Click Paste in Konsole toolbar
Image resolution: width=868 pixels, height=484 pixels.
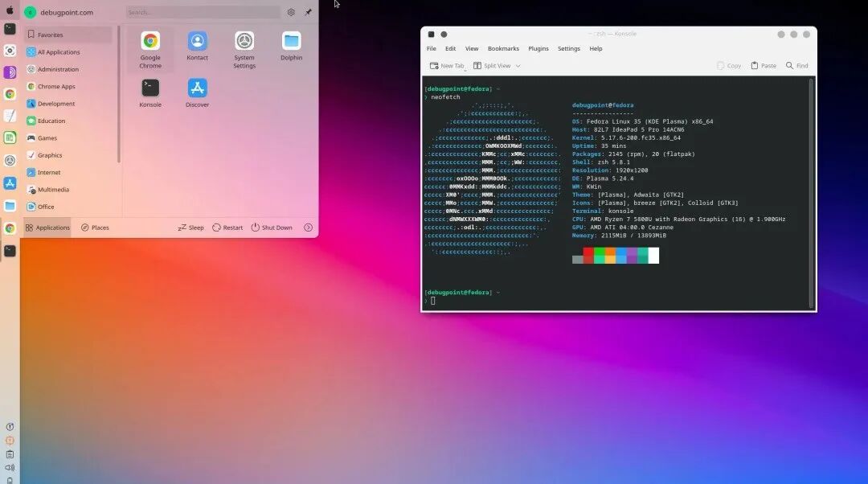pos(764,65)
